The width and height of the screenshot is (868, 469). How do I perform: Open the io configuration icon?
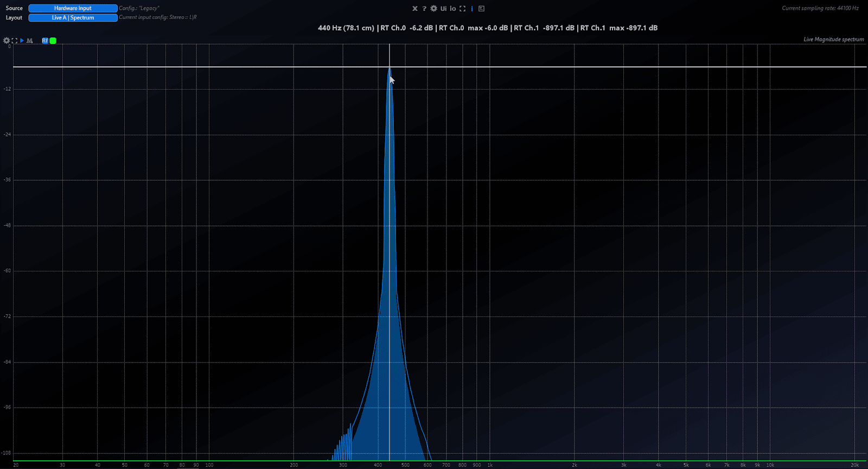coord(452,9)
